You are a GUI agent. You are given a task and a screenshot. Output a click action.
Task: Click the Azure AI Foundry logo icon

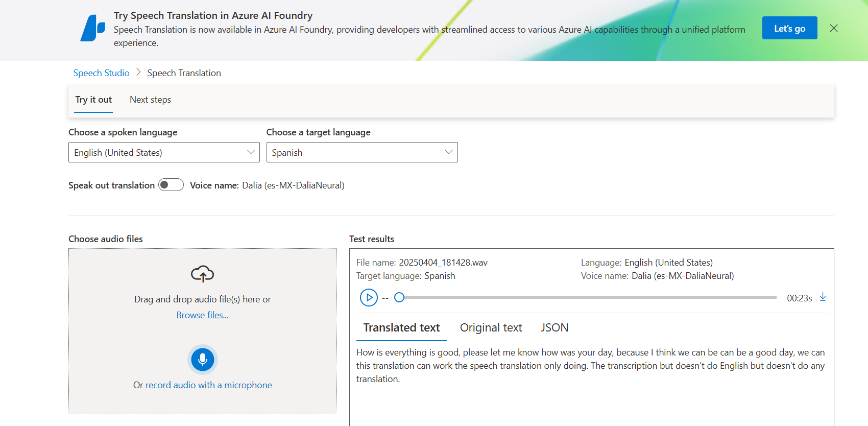pos(93,28)
